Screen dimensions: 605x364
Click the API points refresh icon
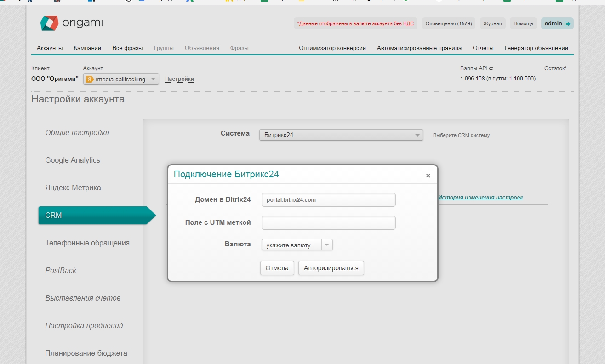[491, 68]
